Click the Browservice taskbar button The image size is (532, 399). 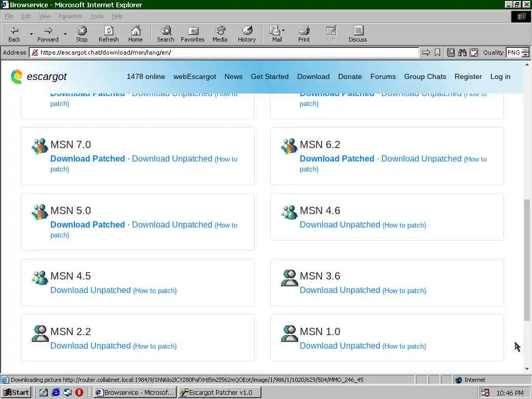pos(135,393)
